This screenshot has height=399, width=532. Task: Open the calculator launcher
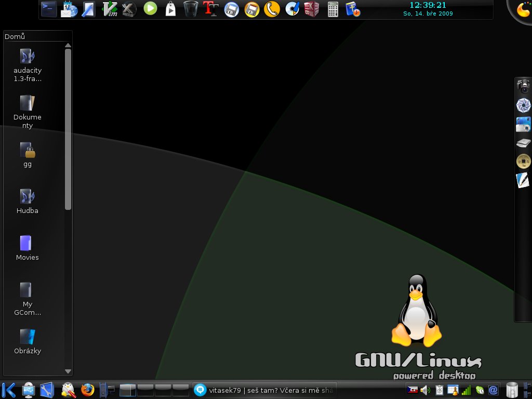tap(333, 9)
